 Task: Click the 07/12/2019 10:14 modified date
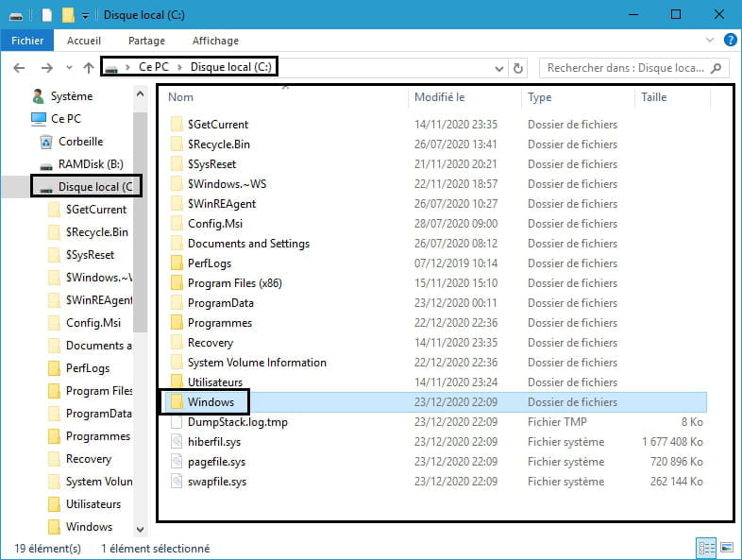point(456,263)
